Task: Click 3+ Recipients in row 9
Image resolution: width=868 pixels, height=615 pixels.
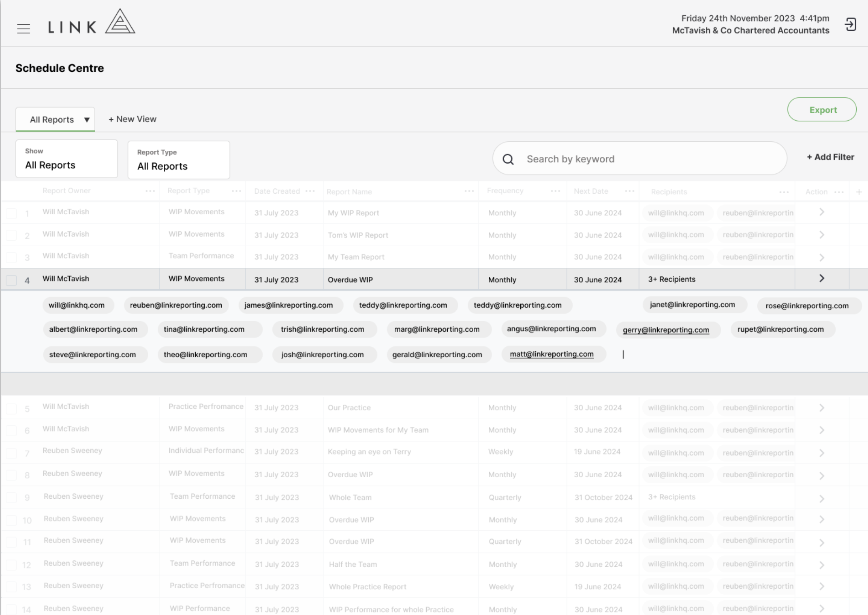Action: point(671,497)
